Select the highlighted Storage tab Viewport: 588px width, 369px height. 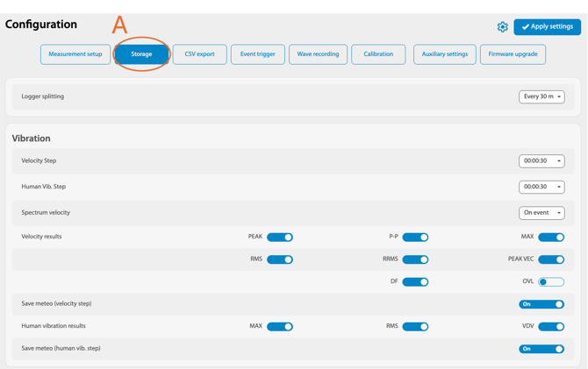pos(141,54)
